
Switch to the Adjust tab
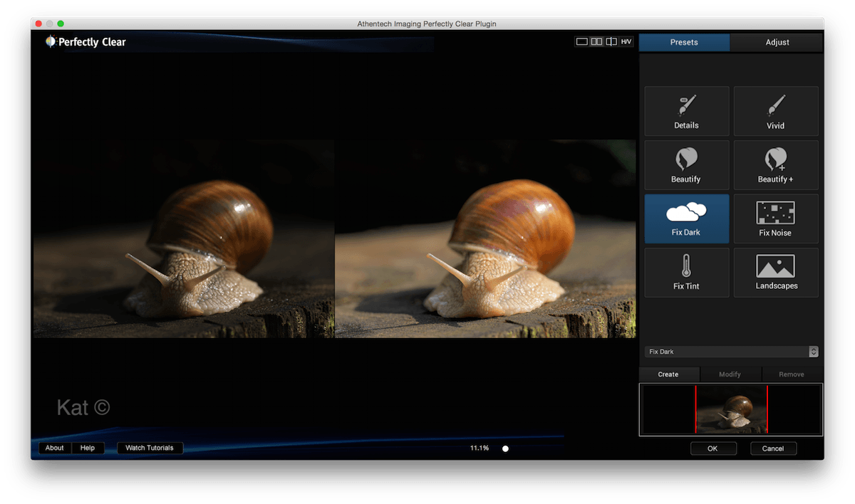pos(777,43)
